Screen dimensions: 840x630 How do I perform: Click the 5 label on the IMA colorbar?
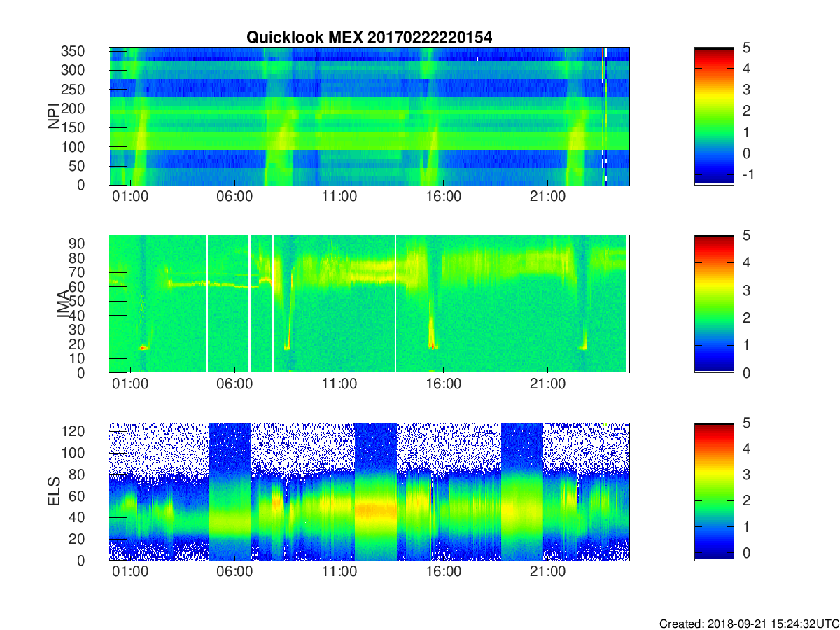tap(746, 236)
